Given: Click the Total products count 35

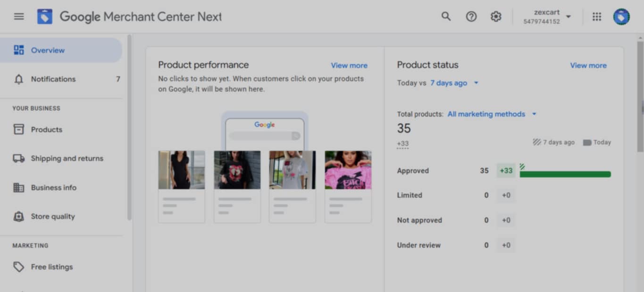Looking at the screenshot, I should pyautogui.click(x=404, y=128).
